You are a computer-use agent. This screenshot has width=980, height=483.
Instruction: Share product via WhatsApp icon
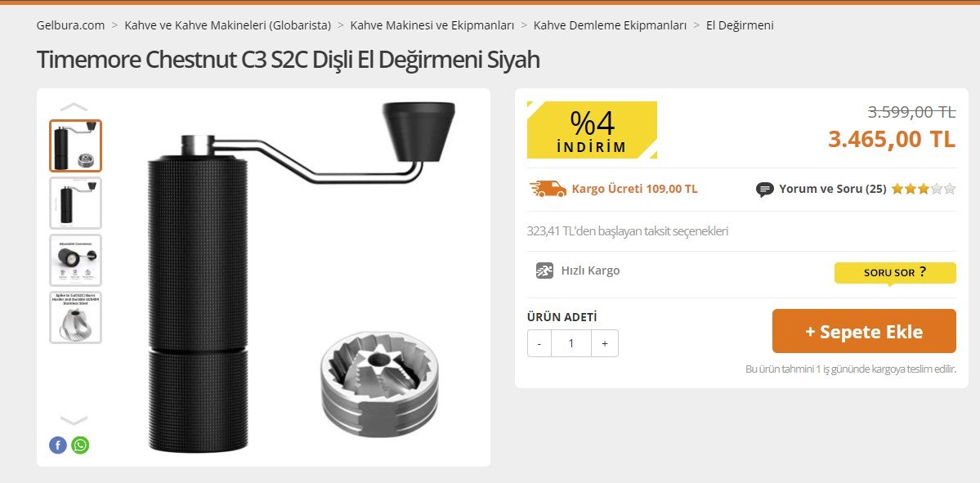point(80,445)
